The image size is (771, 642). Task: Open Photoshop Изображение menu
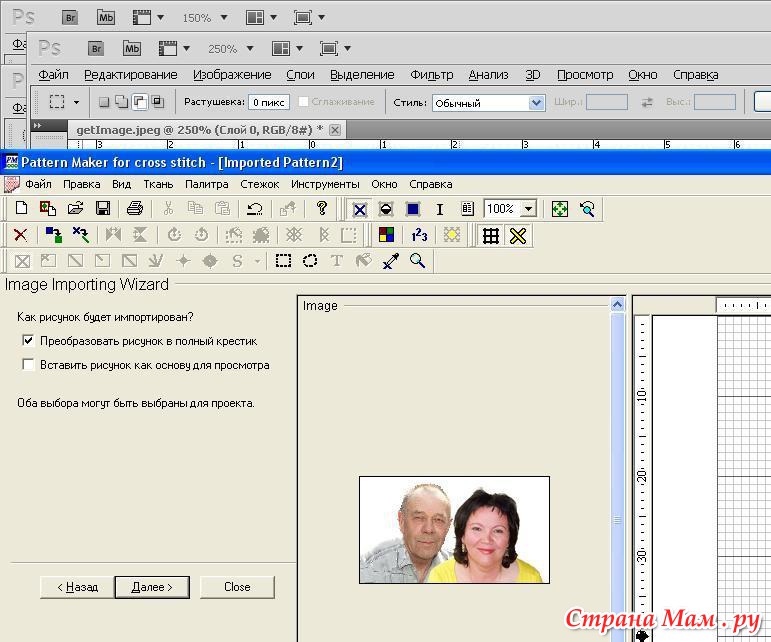point(232,75)
